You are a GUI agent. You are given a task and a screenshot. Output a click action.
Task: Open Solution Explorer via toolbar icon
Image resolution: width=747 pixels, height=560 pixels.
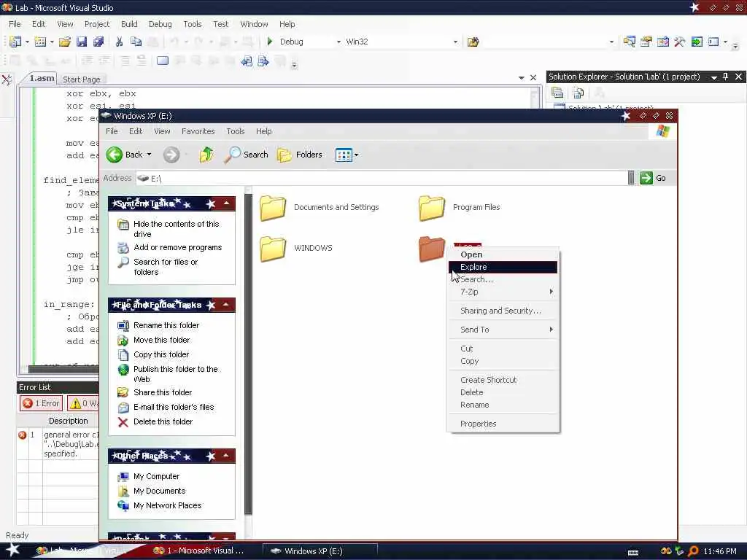(x=630, y=42)
